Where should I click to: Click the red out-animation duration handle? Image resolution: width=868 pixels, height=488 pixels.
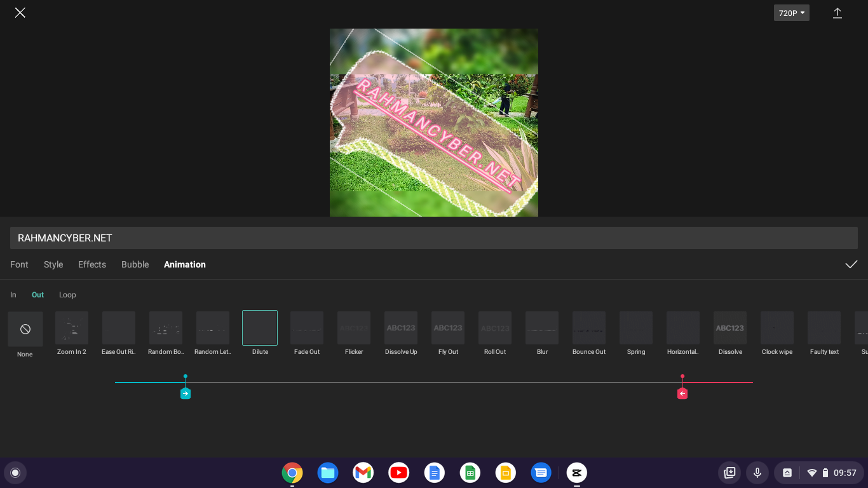point(682,393)
